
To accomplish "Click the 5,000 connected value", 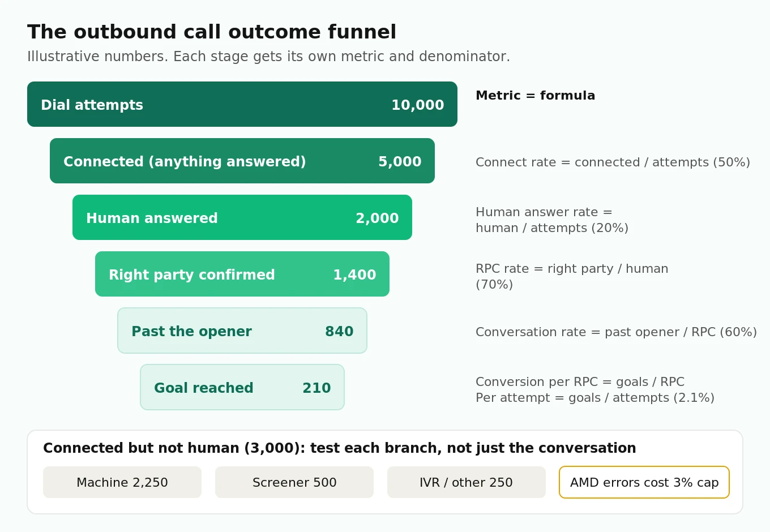I will coord(400,162).
